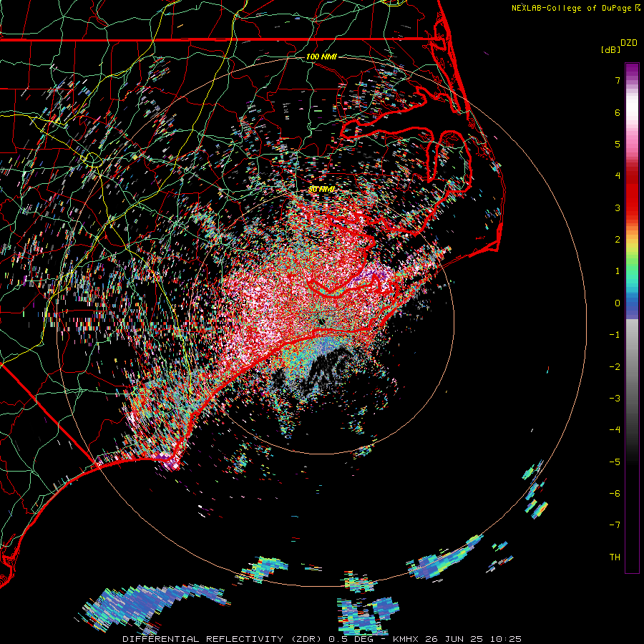Click the DIFFERENTIAL REFLECTIVITY (ZDR) title text
Image resolution: width=644 pixels, height=644 pixels.
coord(223,639)
